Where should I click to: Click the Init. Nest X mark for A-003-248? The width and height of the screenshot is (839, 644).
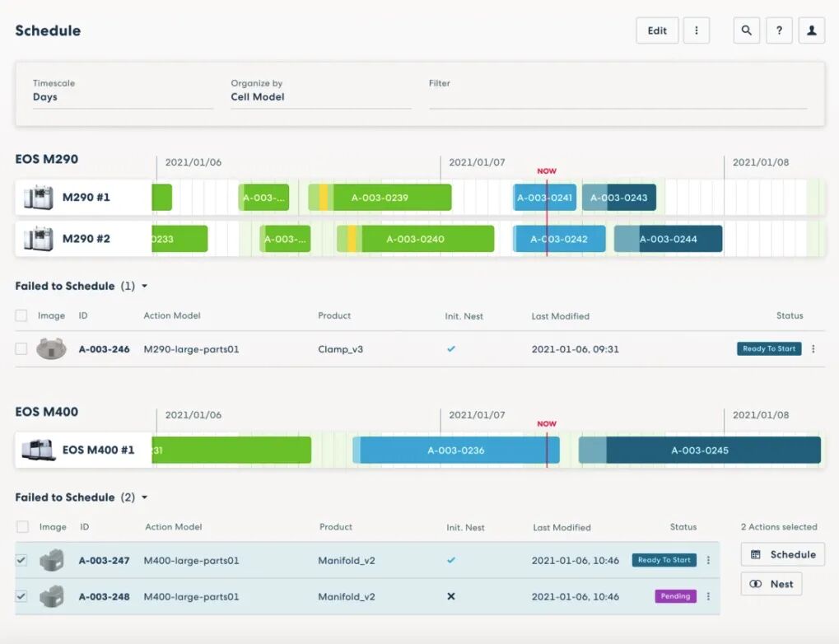coord(451,596)
